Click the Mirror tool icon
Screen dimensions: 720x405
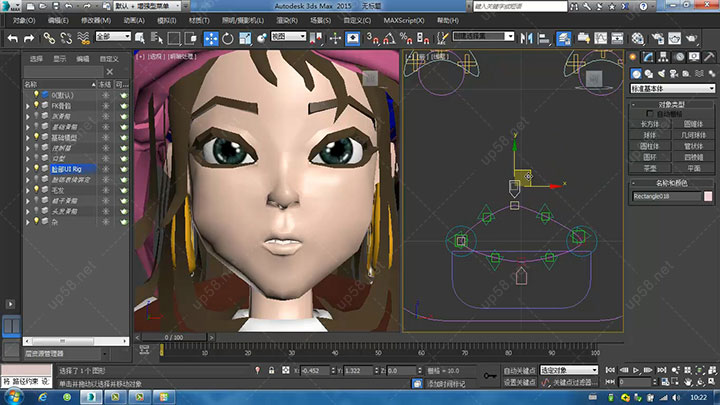tap(526, 39)
